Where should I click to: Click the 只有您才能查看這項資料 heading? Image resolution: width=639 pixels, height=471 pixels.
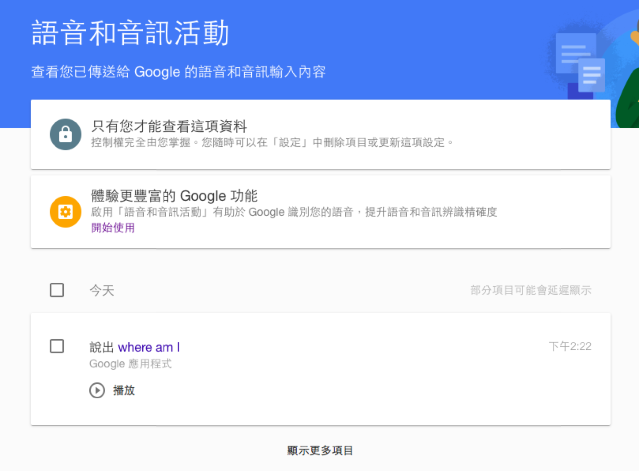click(169, 126)
